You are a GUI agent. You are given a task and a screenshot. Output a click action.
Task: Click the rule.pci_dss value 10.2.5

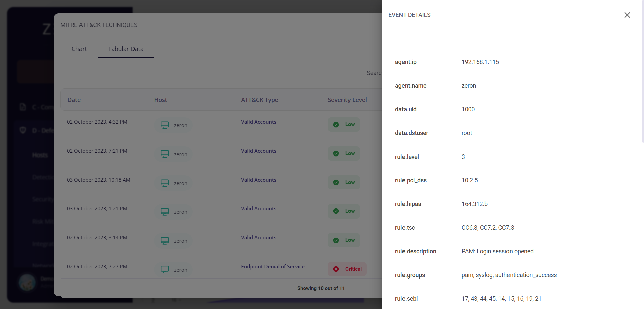coord(470,180)
